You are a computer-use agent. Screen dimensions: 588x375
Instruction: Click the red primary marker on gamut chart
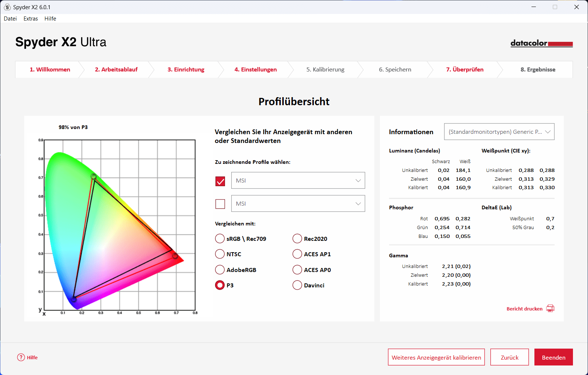pos(175,256)
